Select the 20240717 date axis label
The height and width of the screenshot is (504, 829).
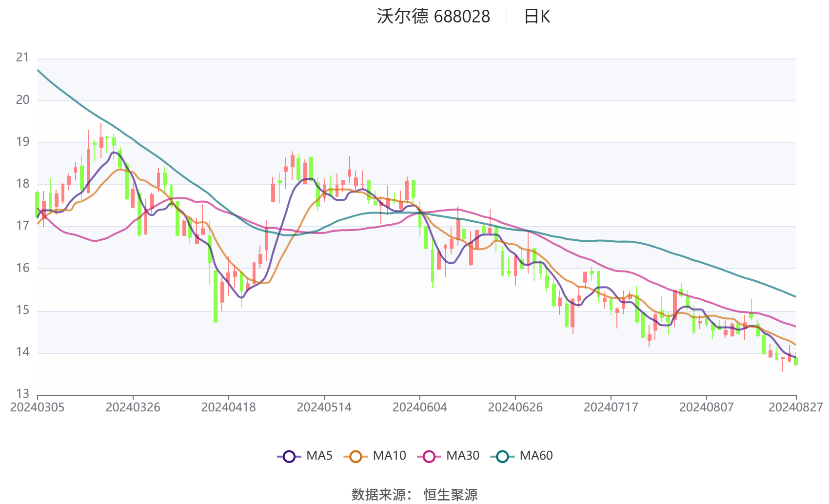point(611,407)
